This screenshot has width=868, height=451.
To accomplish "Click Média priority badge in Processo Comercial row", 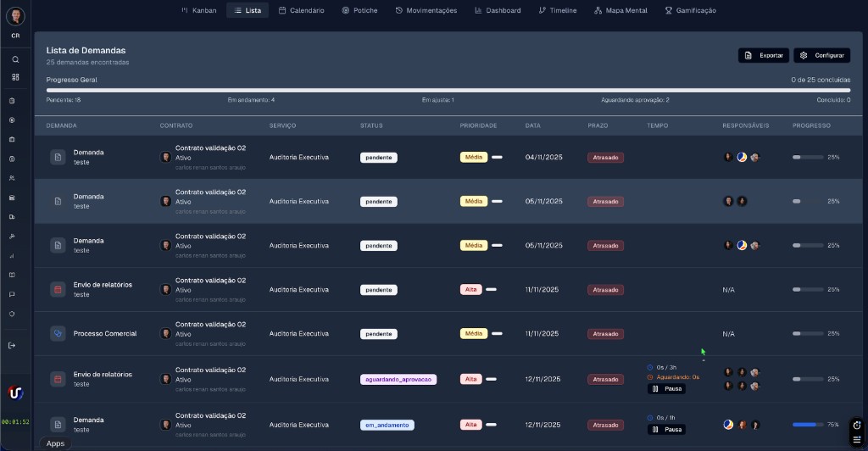I will point(474,334).
